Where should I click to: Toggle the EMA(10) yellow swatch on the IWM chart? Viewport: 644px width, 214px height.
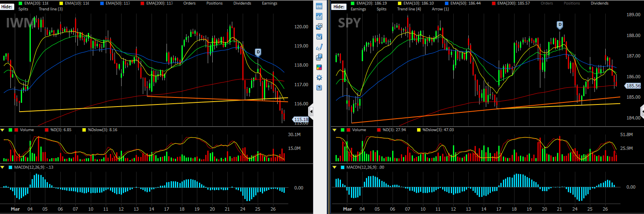coord(62,3)
